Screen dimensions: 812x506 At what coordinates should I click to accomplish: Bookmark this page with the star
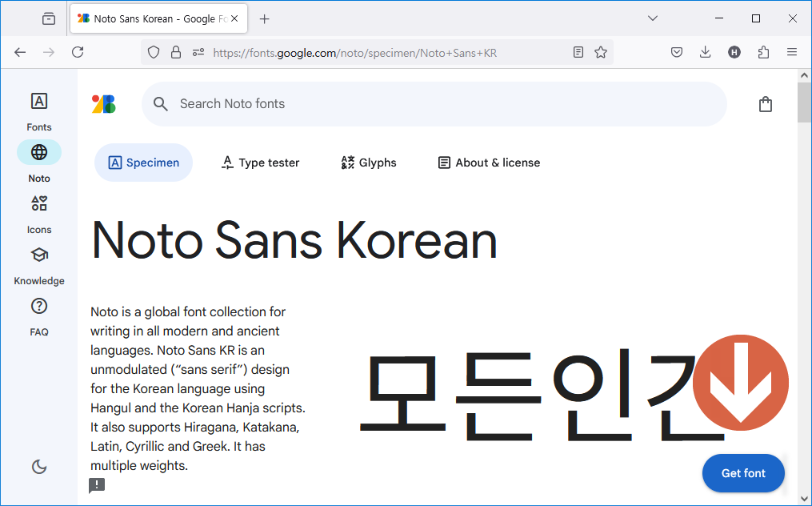[601, 52]
